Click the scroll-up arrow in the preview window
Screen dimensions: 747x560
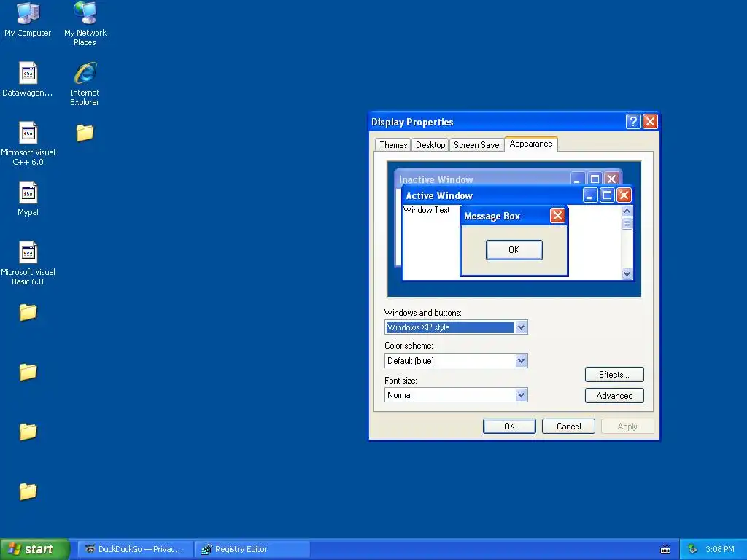627,211
